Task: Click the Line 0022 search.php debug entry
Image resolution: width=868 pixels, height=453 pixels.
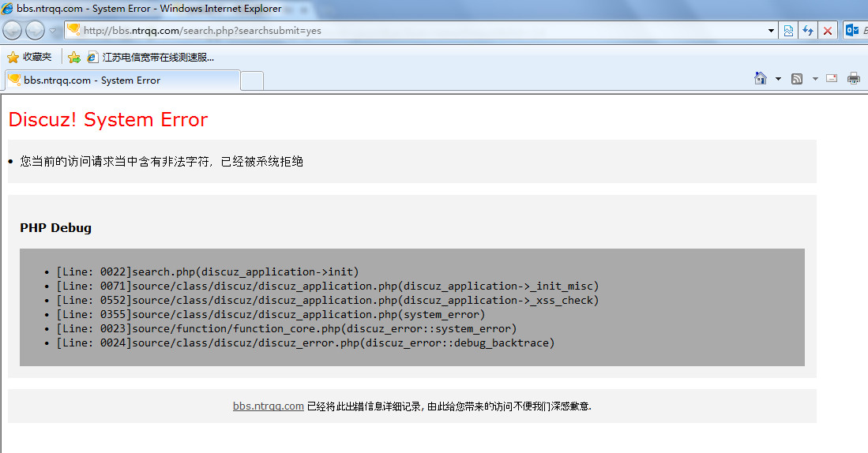Action: click(208, 271)
